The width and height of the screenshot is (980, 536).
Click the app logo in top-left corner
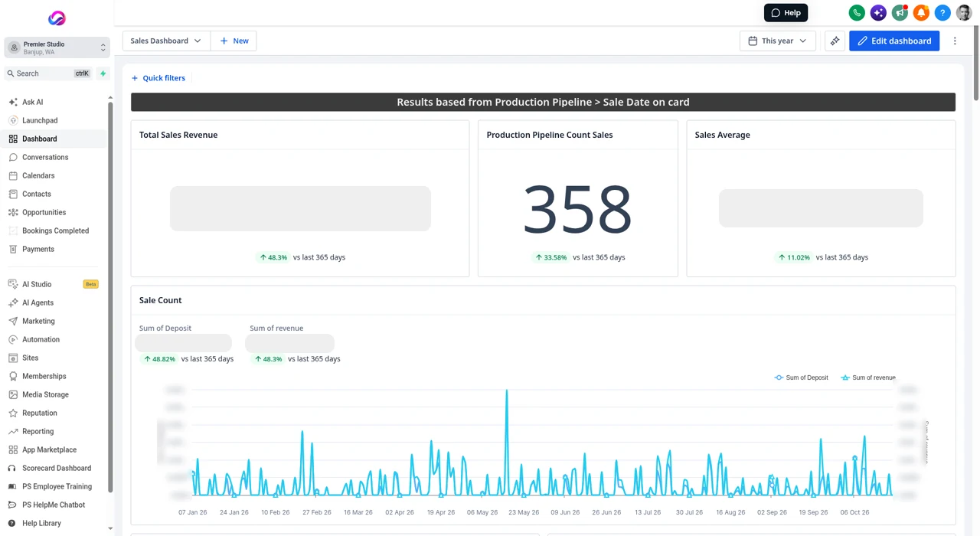point(57,18)
